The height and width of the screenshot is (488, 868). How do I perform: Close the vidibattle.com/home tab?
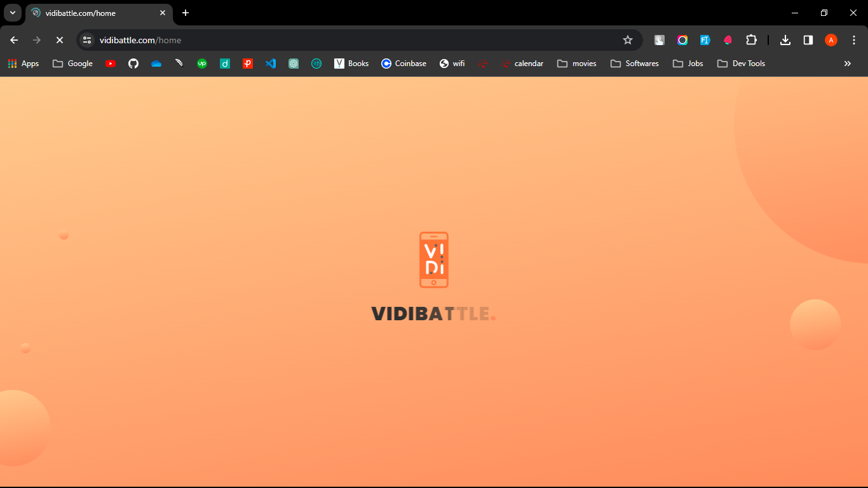point(163,13)
